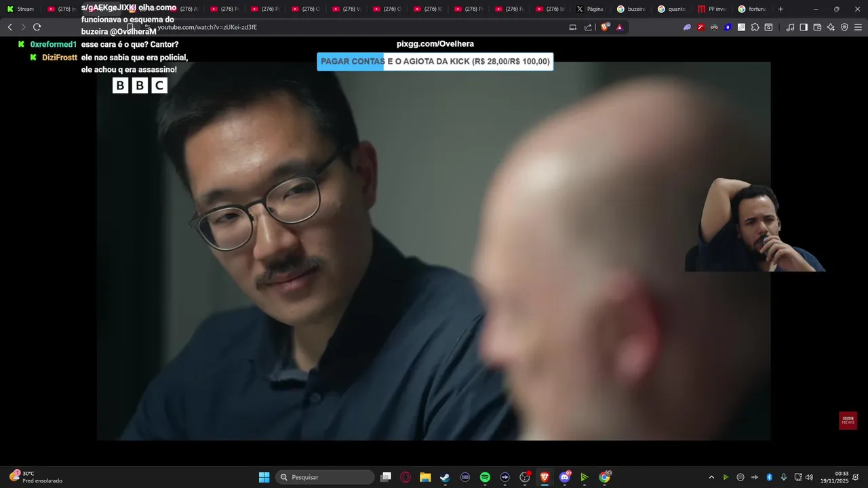Screen dimensions: 868x488
Task: Click username 0xreformed1 in chat overlay
Action: coord(54,45)
